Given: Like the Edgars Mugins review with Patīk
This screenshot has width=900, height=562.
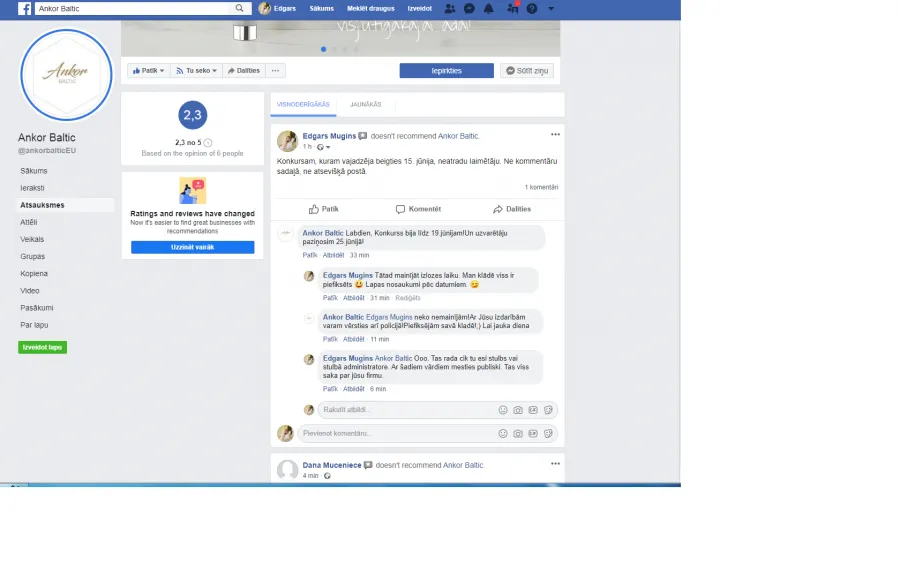Looking at the screenshot, I should coord(324,209).
